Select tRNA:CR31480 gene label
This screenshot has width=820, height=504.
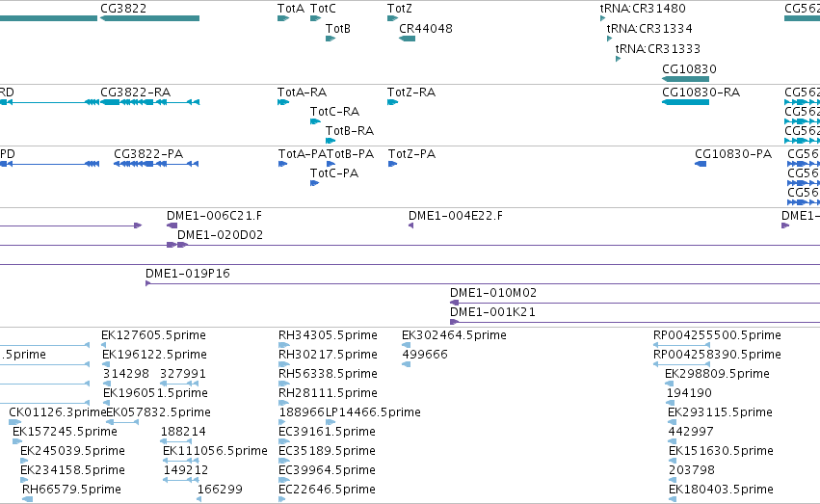643,9
